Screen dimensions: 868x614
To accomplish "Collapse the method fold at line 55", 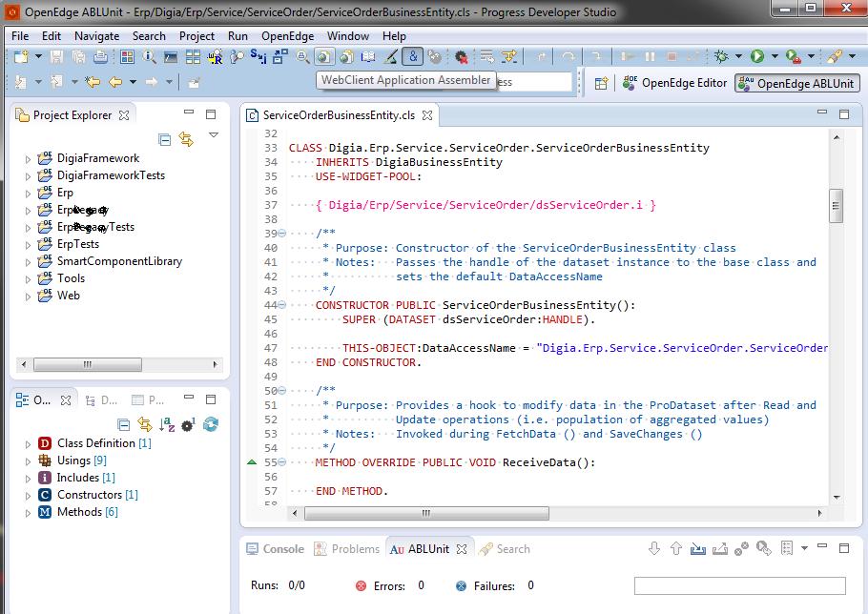I will pos(281,461).
